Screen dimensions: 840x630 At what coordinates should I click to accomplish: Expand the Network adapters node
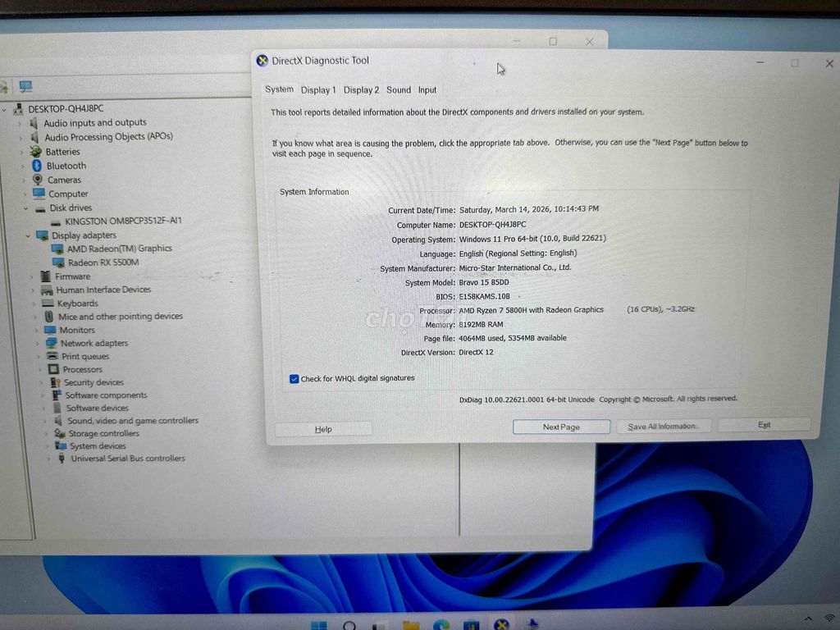[38, 344]
